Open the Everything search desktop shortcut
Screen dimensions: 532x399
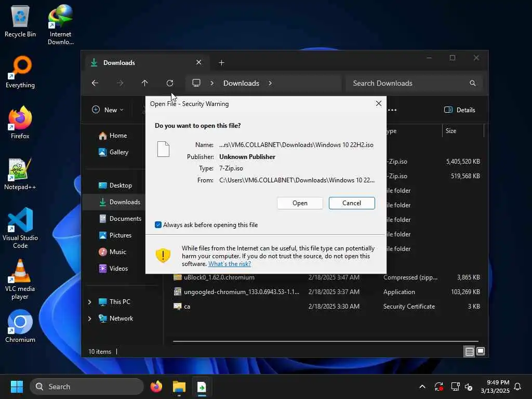pyautogui.click(x=20, y=72)
